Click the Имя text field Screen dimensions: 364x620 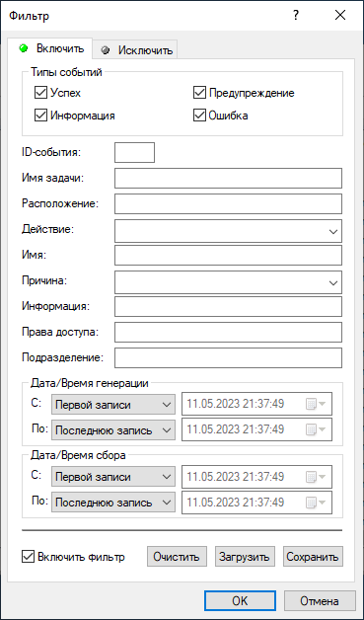click(x=228, y=255)
